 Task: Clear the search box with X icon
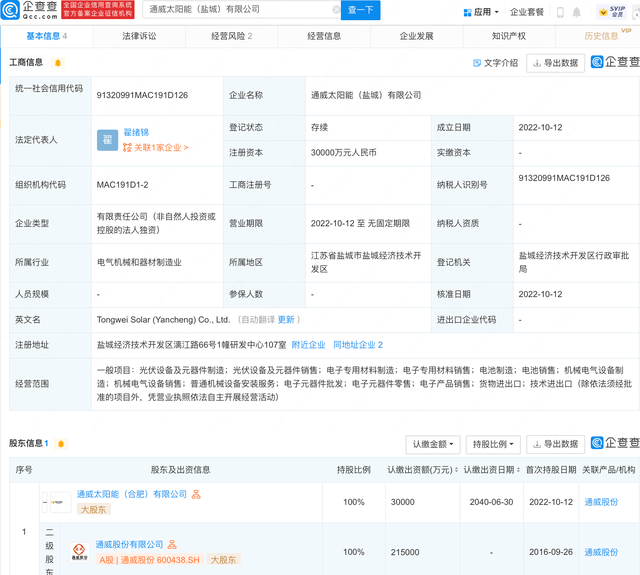336,9
